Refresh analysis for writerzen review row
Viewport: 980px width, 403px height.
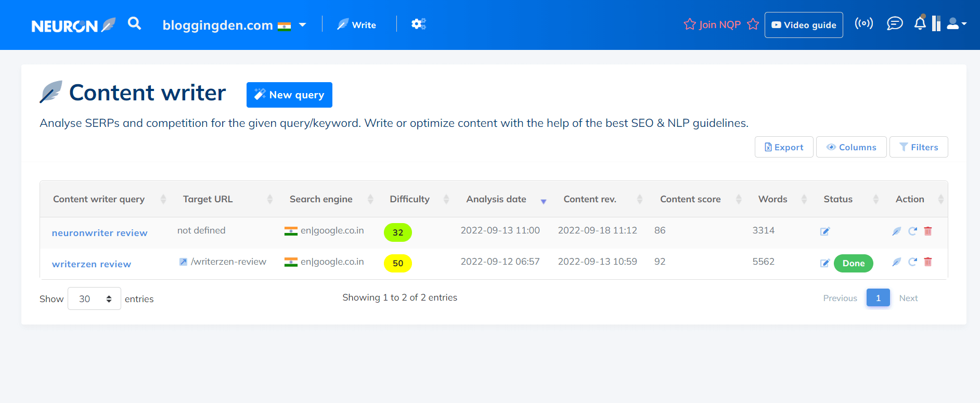pos(912,262)
